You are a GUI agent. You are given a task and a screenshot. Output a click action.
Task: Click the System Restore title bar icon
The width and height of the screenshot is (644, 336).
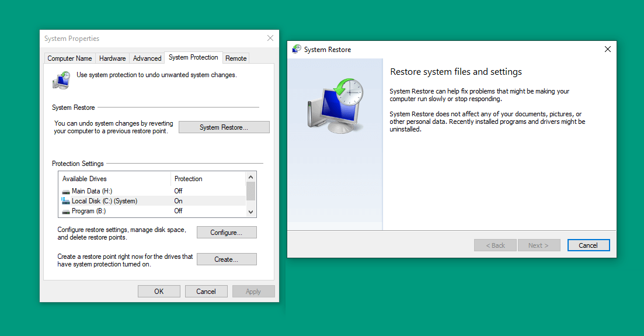point(296,49)
